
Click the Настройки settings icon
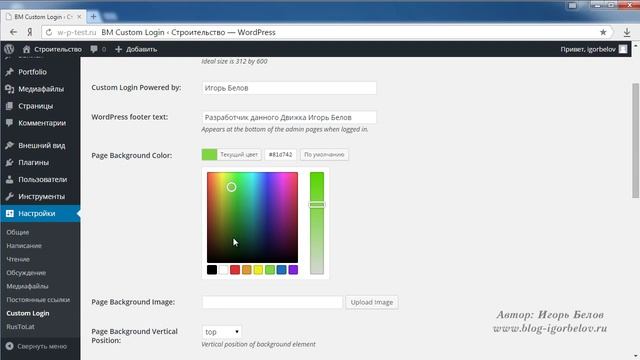click(x=9, y=213)
